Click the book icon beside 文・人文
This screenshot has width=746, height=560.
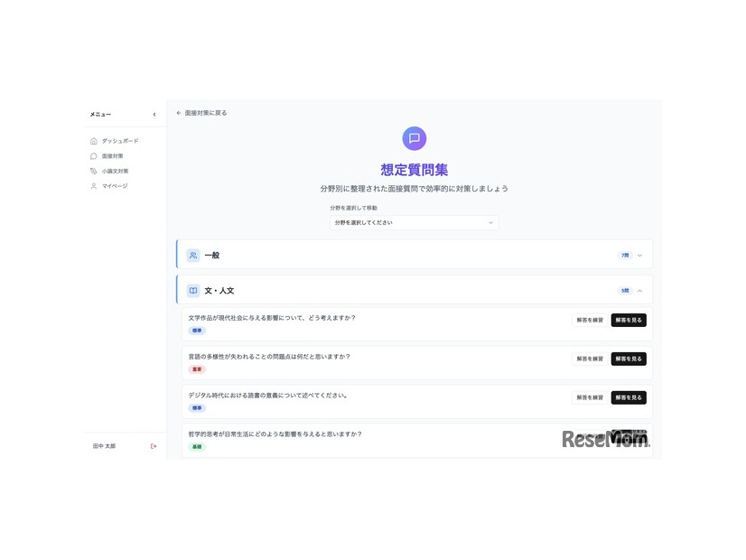(x=193, y=291)
